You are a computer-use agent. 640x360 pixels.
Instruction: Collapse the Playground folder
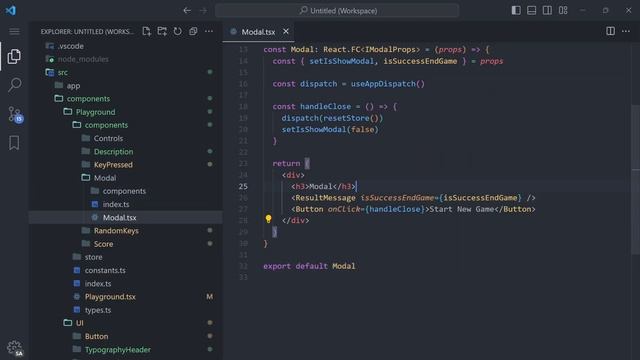[x=96, y=112]
